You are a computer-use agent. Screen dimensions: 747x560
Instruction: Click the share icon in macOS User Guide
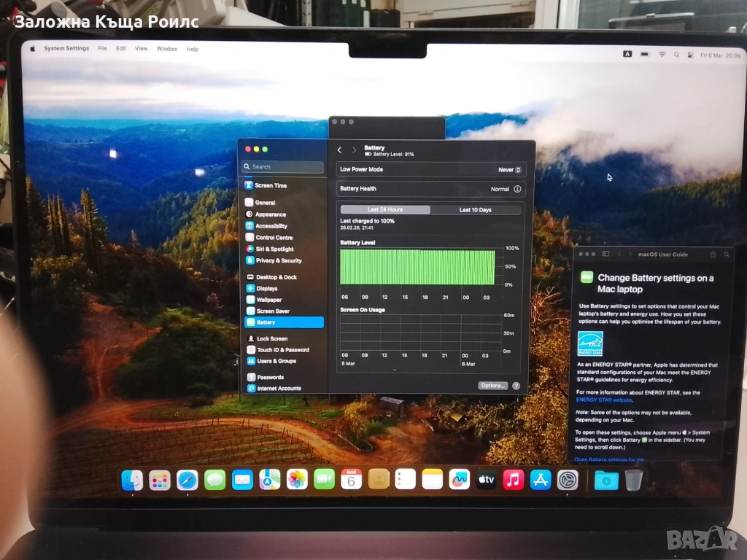pyautogui.click(x=713, y=254)
